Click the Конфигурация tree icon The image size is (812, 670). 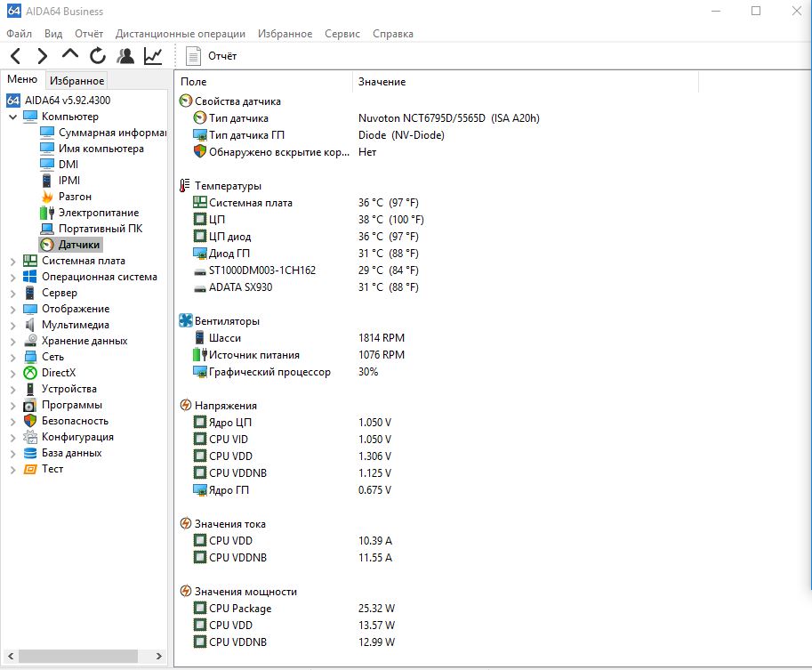pos(30,437)
